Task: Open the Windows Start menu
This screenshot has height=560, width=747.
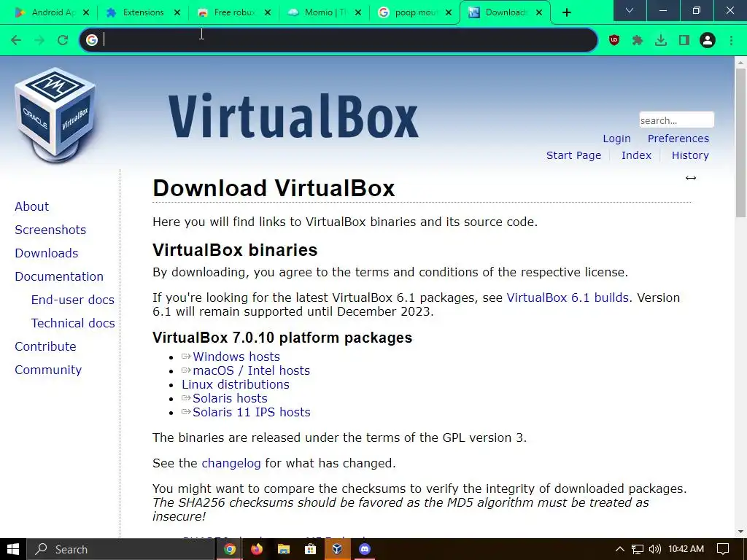Action: [13, 549]
